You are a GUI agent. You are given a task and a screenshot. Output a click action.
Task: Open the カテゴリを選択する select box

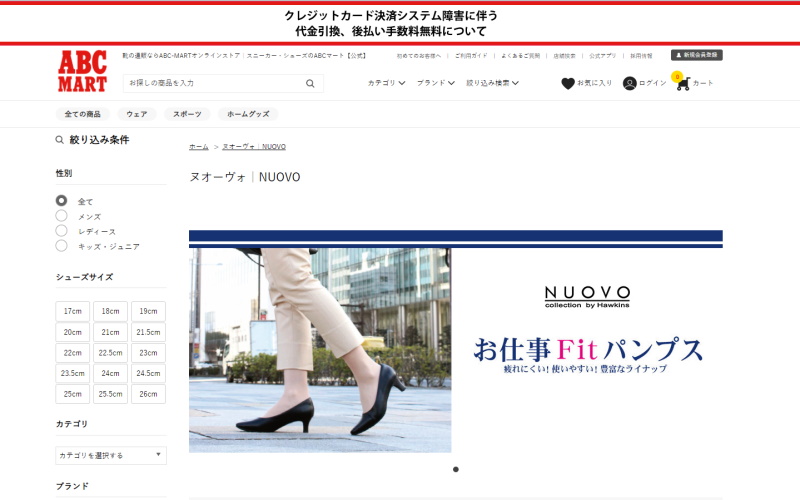coord(110,455)
